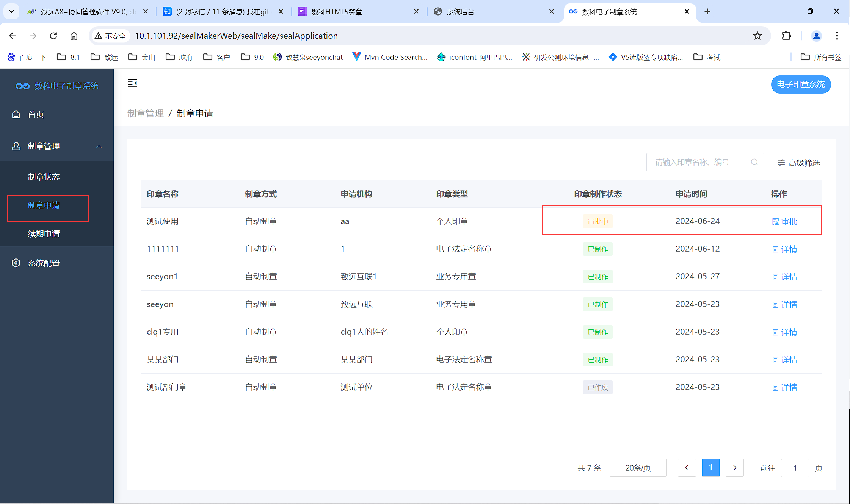This screenshot has height=504, width=850.
Task: Click the sidebar collapse hamburger icon
Action: click(x=132, y=83)
